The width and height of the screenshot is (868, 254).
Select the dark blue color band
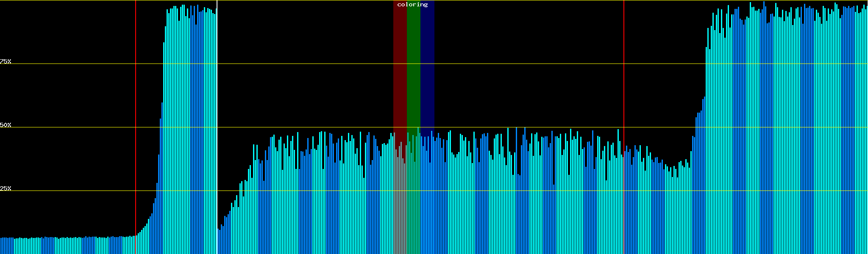pyautogui.click(x=427, y=63)
